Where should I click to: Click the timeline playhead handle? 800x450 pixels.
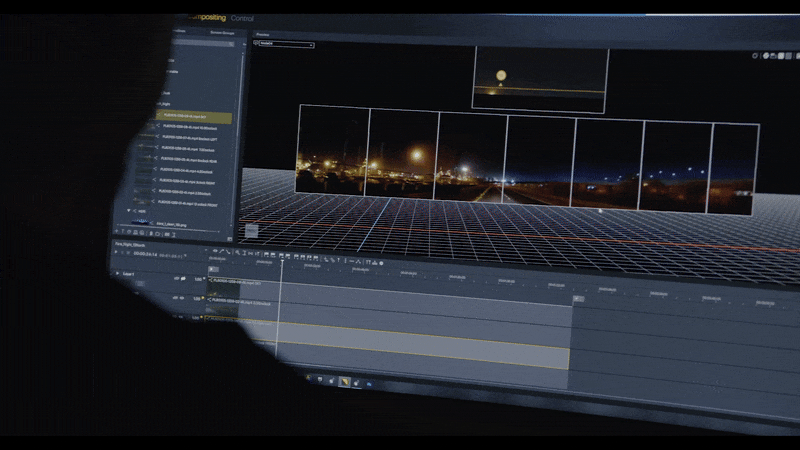pyautogui.click(x=282, y=261)
